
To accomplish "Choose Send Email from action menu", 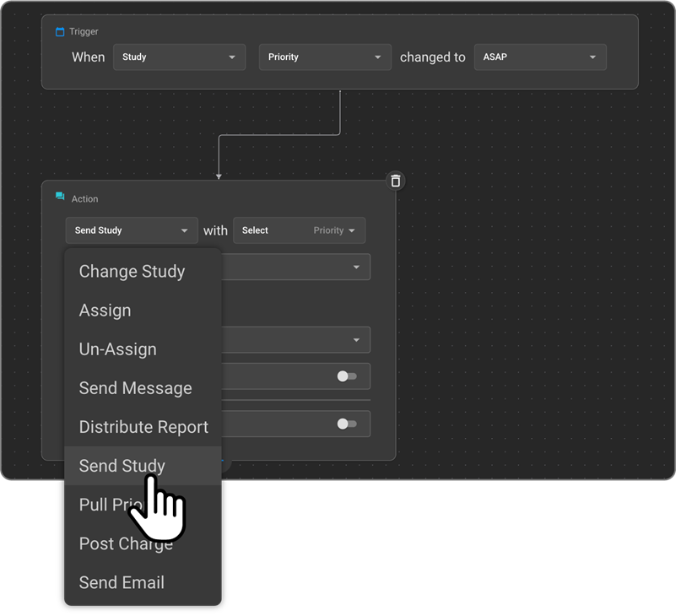I will (122, 582).
